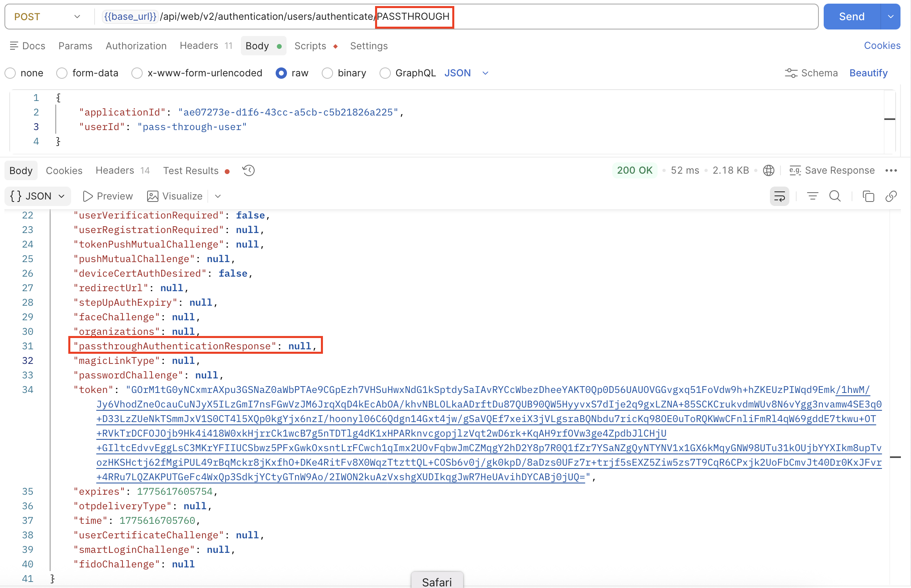
Task: Click the network globe icon
Action: [769, 170]
